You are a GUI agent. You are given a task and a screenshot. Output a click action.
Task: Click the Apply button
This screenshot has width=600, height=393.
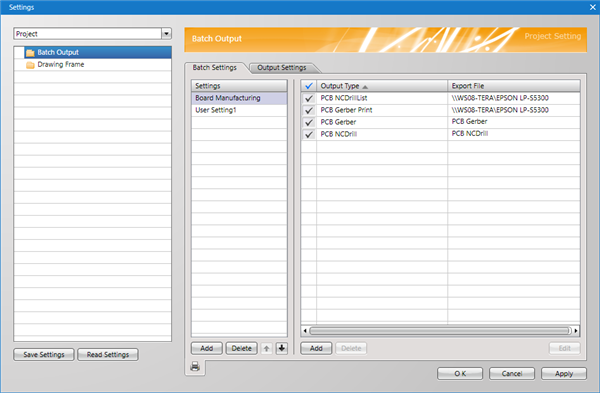pos(564,373)
